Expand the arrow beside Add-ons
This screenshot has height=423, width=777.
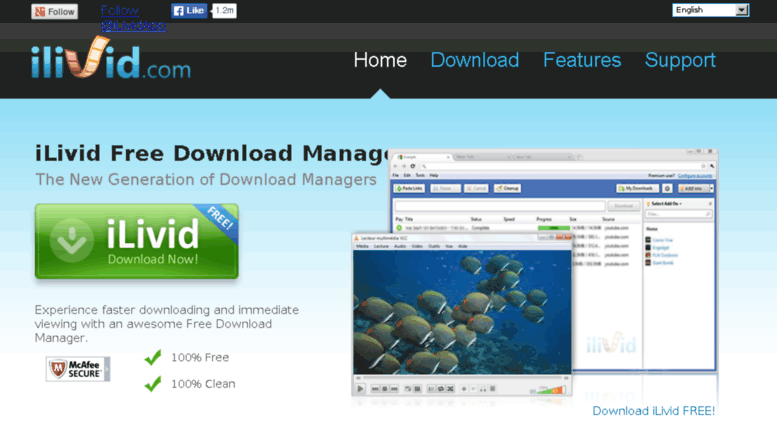point(712,188)
